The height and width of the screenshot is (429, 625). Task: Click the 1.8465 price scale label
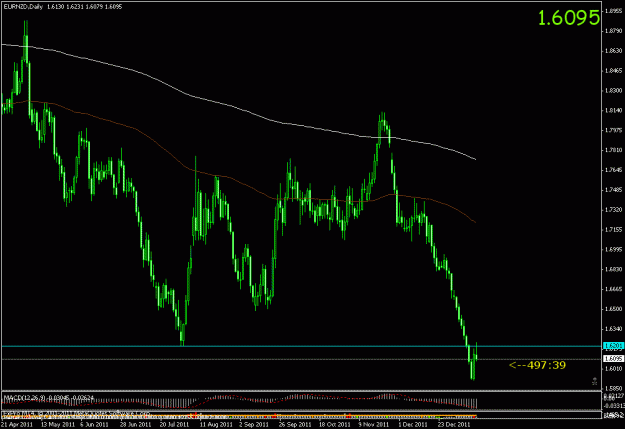coord(614,71)
